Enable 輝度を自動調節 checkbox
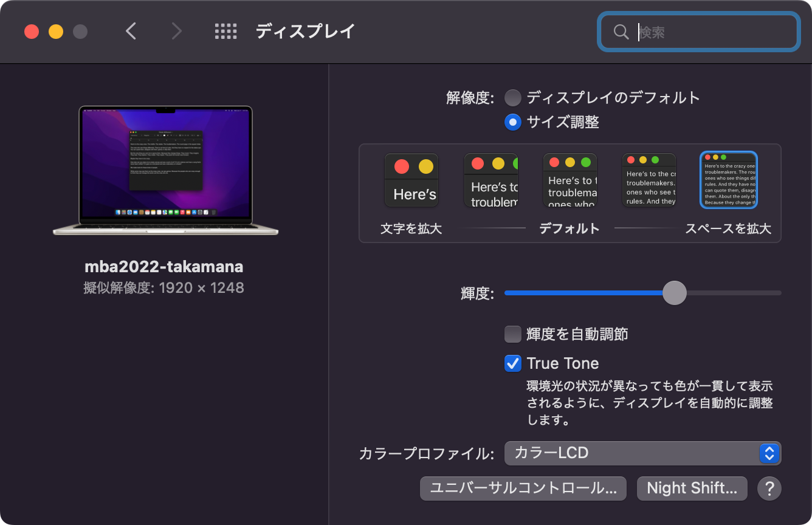Image resolution: width=812 pixels, height=525 pixels. tap(512, 334)
